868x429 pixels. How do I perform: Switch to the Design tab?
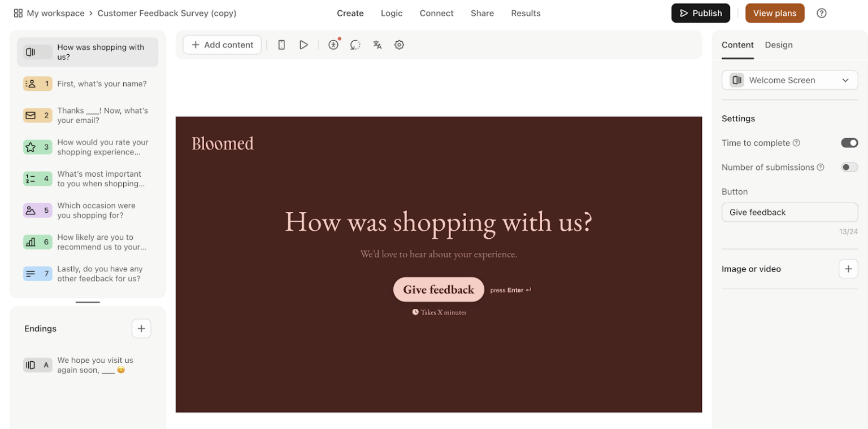pos(778,45)
